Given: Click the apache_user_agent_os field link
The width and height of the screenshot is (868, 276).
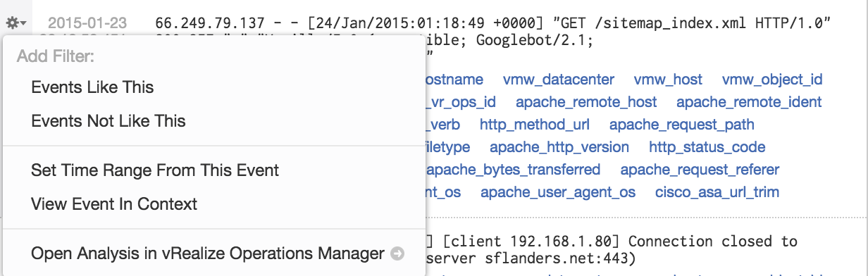Looking at the screenshot, I should point(558,192).
